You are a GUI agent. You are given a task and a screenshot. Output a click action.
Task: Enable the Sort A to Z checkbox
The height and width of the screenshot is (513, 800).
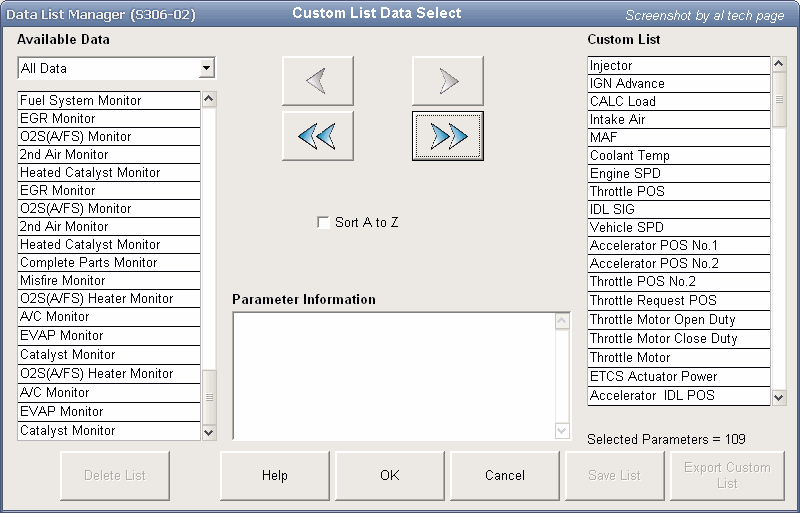[x=323, y=223]
